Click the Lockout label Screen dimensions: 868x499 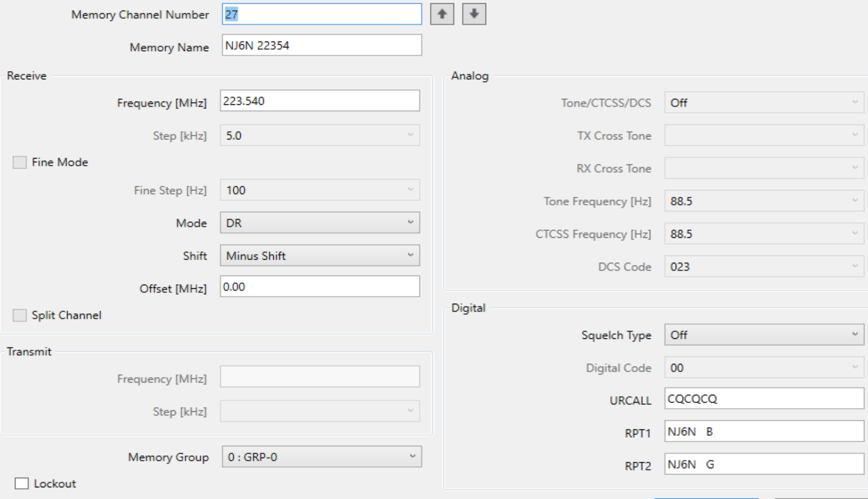pos(55,484)
